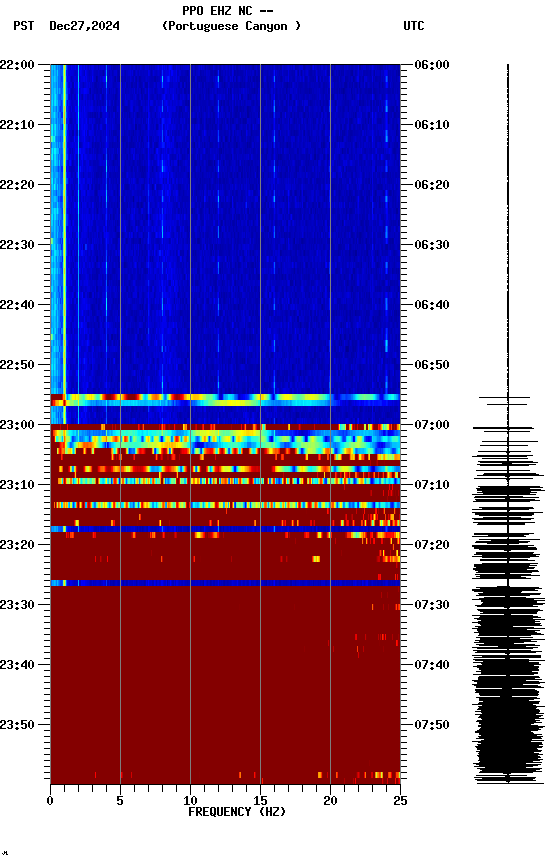
Task: Click the '22:00' PST time label
Action: (x=17, y=64)
